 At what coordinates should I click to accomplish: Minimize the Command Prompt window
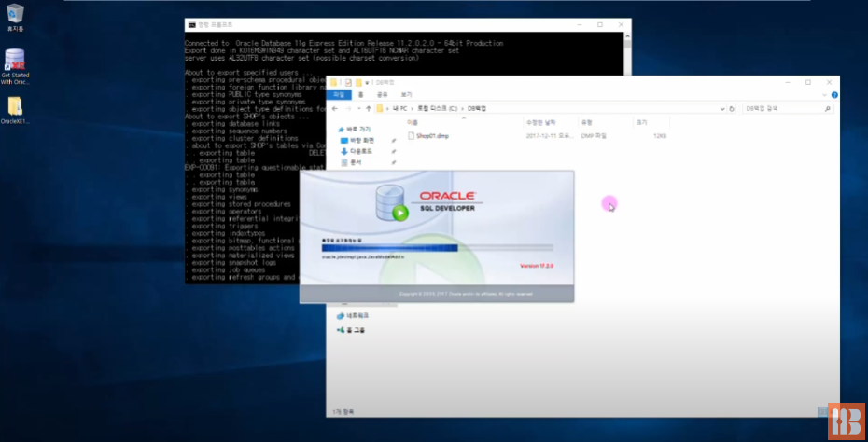(x=579, y=25)
